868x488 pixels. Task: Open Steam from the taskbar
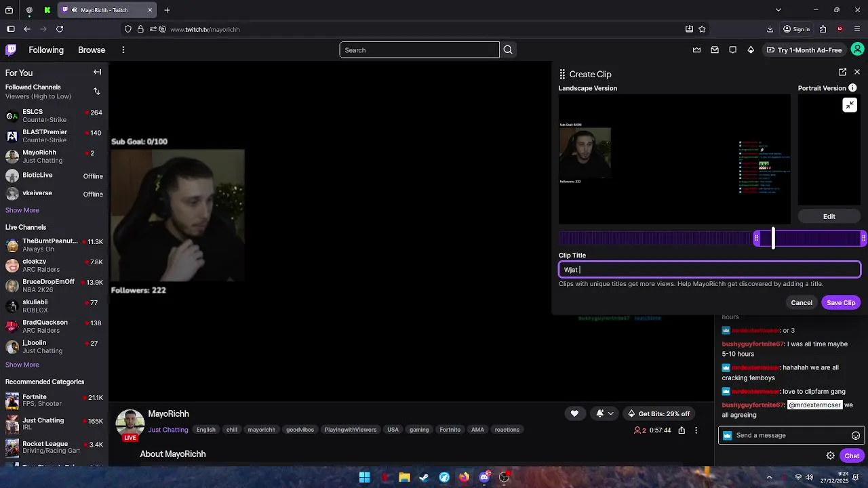[x=424, y=477]
